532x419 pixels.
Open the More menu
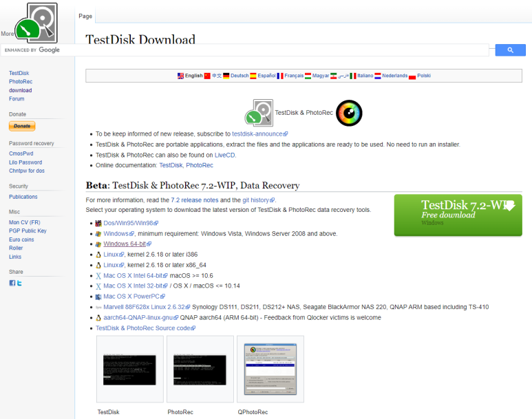7,34
